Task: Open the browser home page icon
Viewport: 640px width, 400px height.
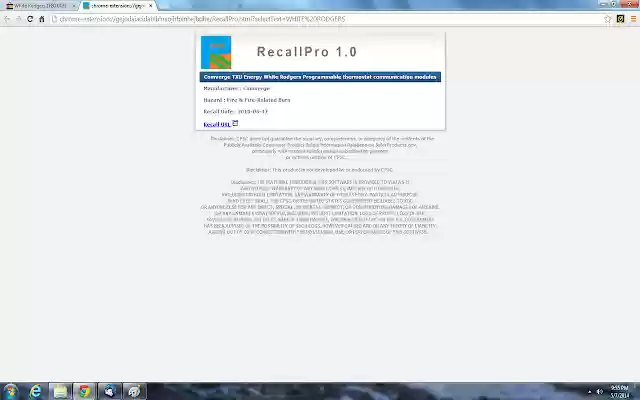Action: [42, 19]
